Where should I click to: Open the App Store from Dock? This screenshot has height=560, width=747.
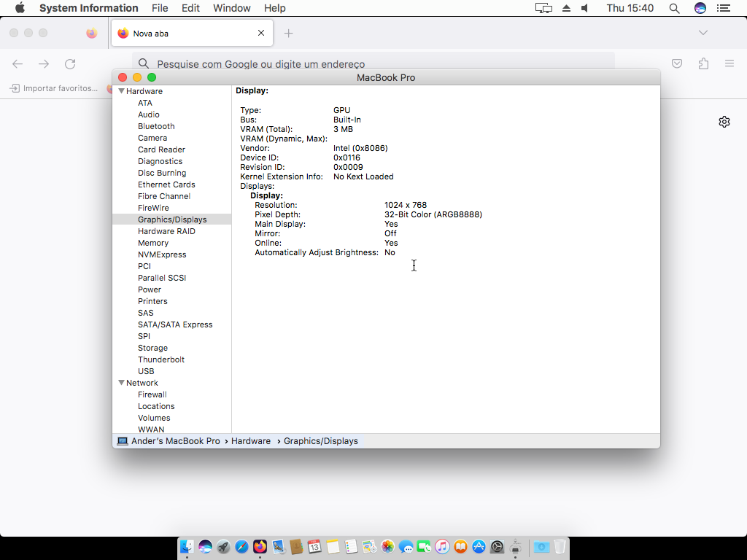click(479, 547)
